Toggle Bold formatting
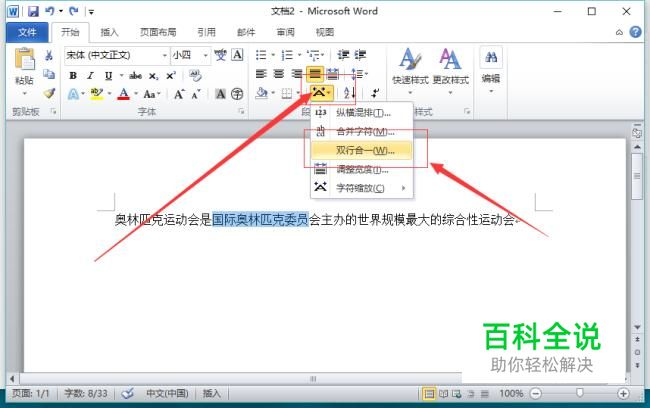Image resolution: width=650 pixels, height=408 pixels. coord(73,76)
